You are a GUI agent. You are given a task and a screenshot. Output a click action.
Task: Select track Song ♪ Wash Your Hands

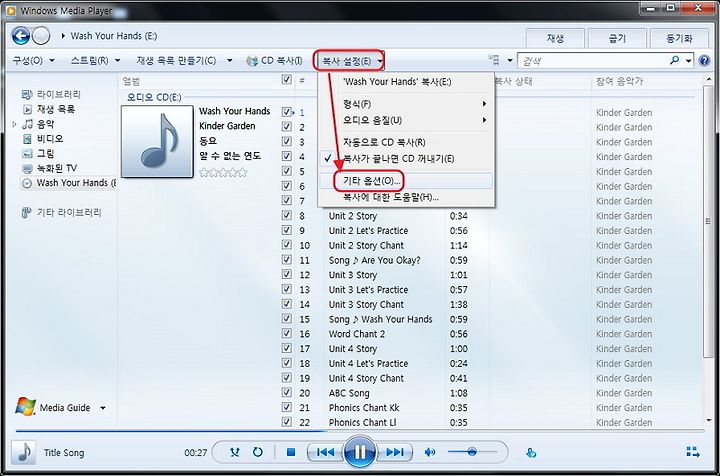380,319
